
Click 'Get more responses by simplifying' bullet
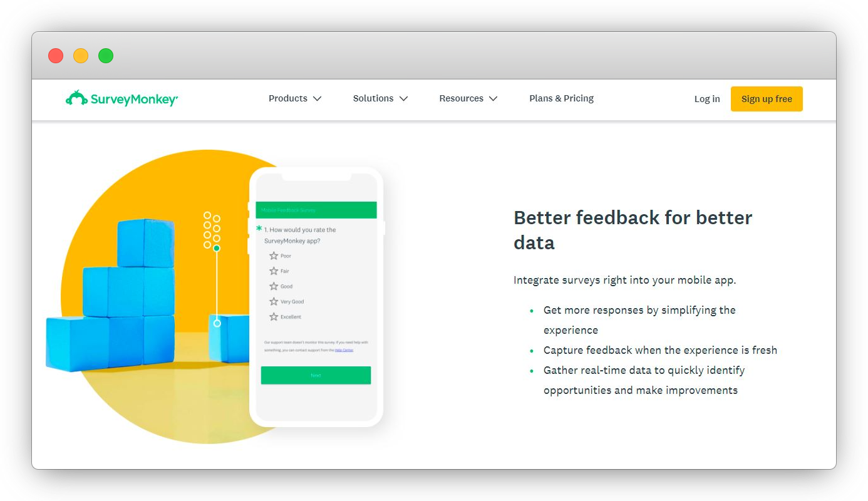point(639,320)
